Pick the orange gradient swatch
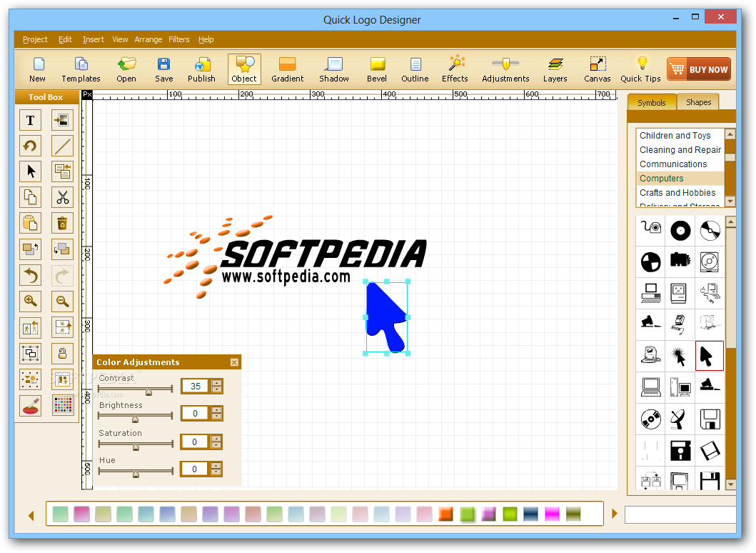 (x=445, y=514)
